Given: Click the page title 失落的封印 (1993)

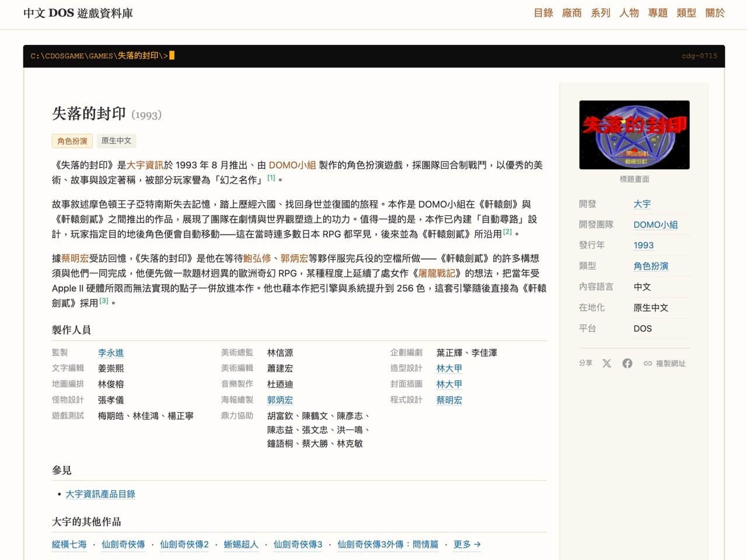Looking at the screenshot, I should pyautogui.click(x=107, y=114).
